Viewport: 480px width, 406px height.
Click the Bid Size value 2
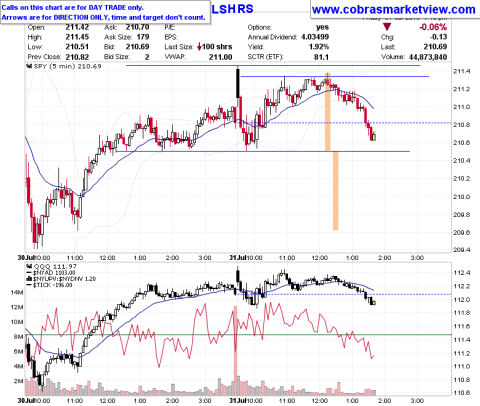click(x=147, y=57)
